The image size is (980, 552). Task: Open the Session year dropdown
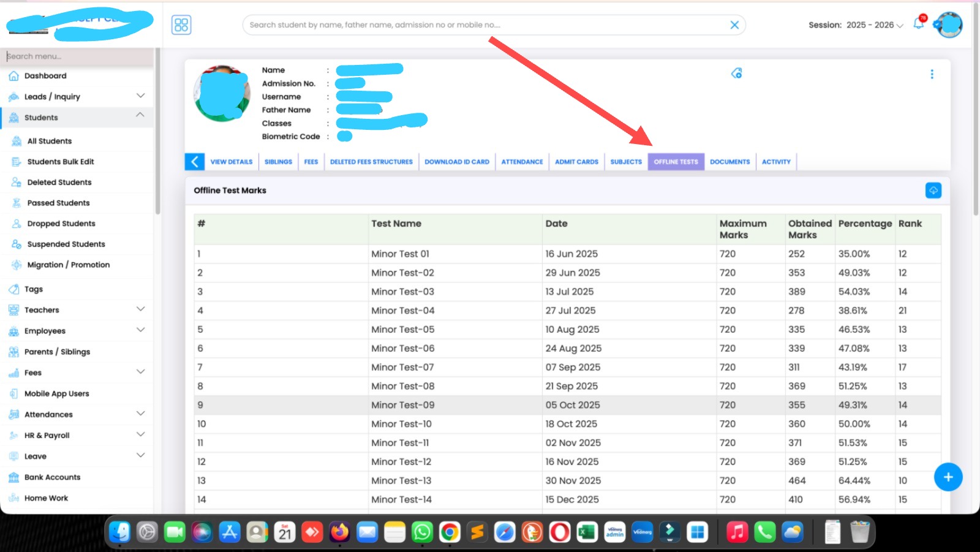tap(875, 25)
